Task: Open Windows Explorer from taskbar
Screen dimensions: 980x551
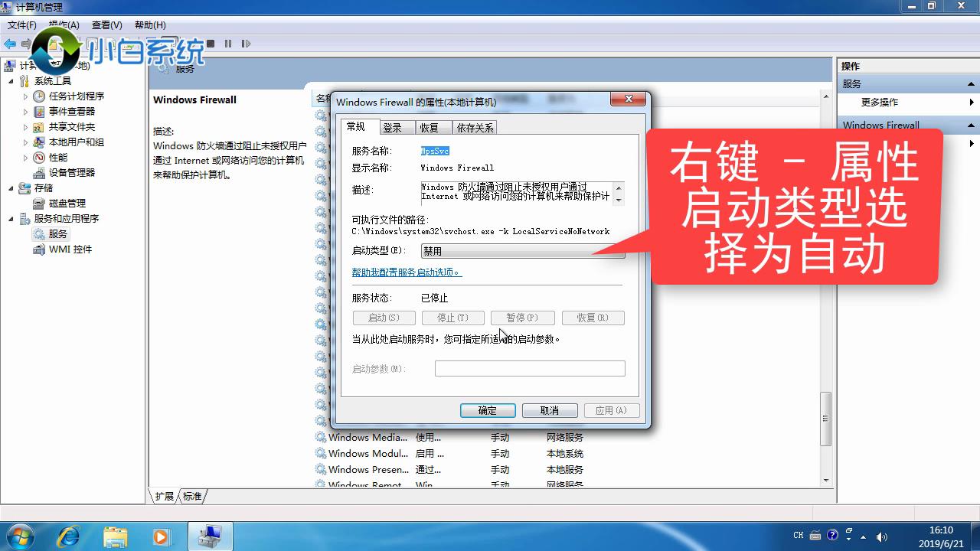Action: pyautogui.click(x=115, y=536)
